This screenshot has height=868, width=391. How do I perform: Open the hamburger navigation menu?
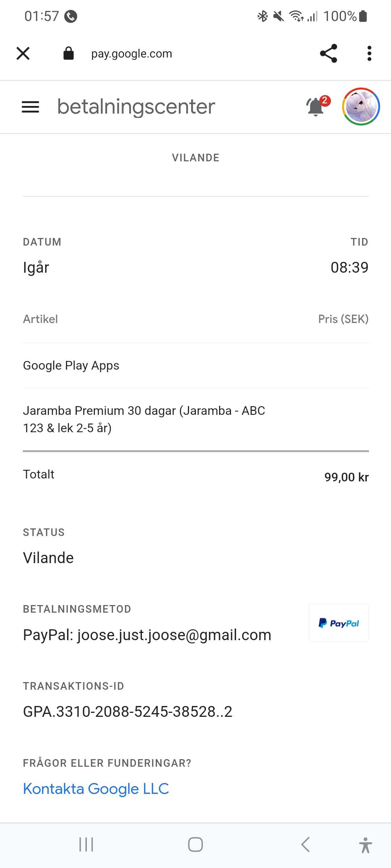point(30,107)
